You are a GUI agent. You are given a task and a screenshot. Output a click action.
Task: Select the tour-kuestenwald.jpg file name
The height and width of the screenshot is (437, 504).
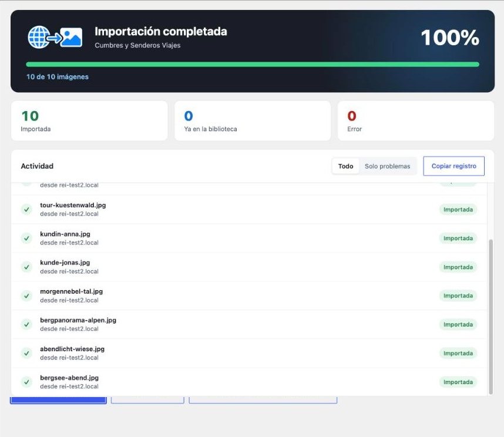(x=73, y=206)
